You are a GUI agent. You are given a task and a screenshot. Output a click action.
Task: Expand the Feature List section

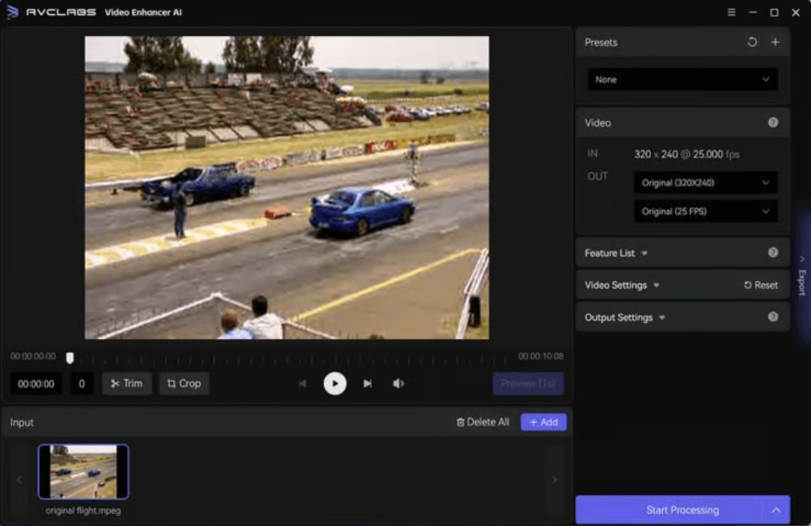(x=616, y=253)
